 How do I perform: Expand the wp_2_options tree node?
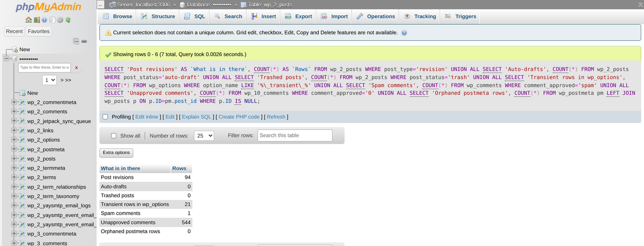click(x=14, y=140)
